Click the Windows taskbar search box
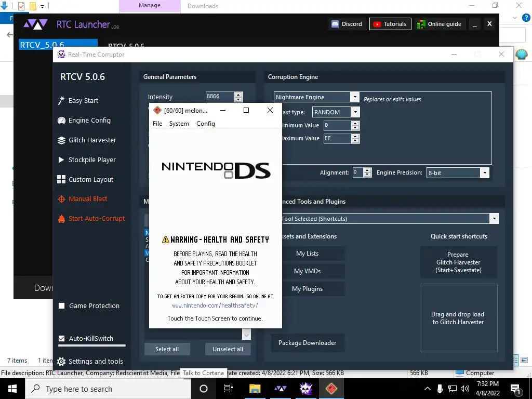 (x=108, y=389)
